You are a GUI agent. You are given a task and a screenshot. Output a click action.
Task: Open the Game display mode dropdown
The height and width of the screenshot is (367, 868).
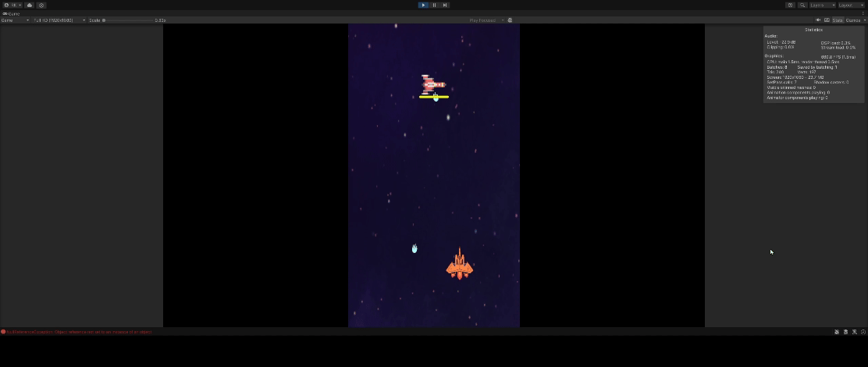tap(15, 20)
